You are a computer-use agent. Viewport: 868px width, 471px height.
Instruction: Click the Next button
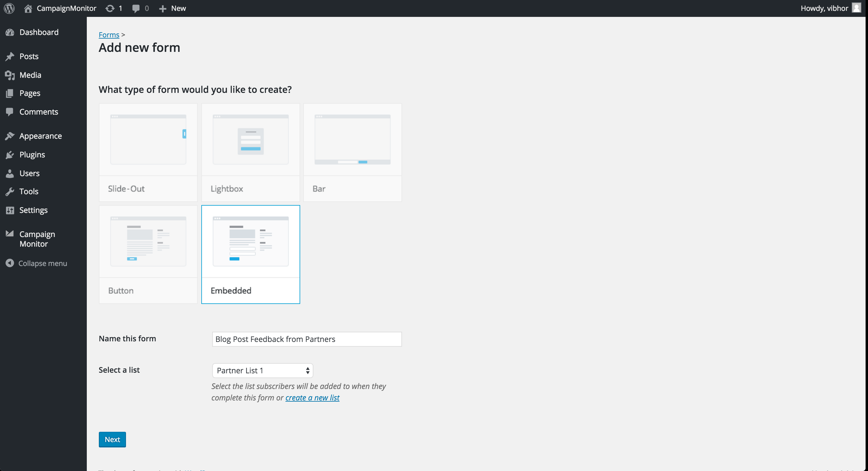[112, 440]
